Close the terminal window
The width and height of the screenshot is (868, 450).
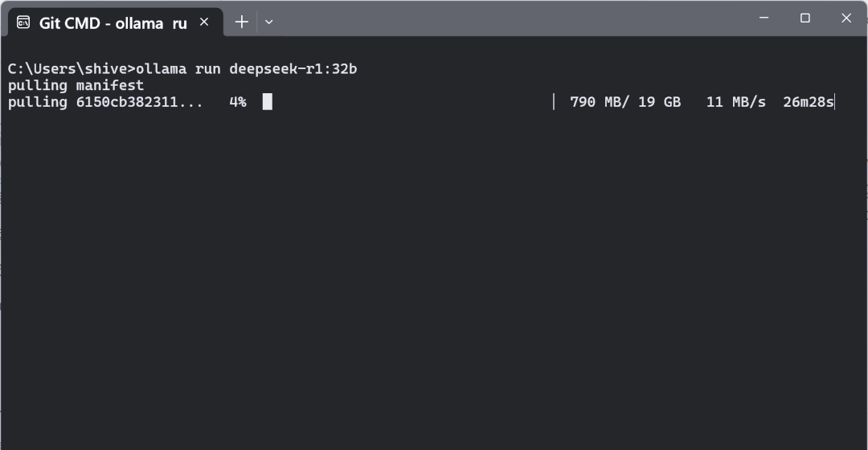point(846,18)
